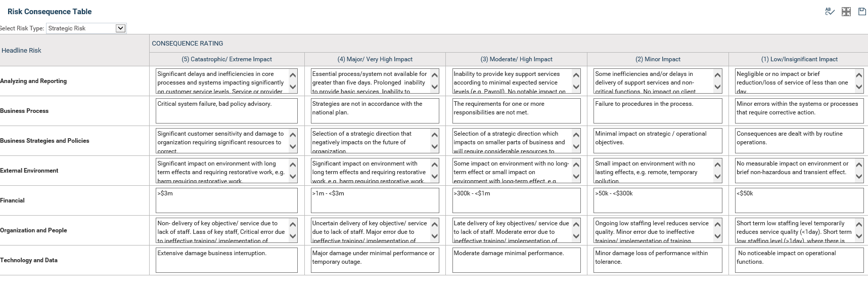Click the collapse/exit full screen icon
Image resolution: width=868 pixels, height=285 pixels.
tap(846, 12)
